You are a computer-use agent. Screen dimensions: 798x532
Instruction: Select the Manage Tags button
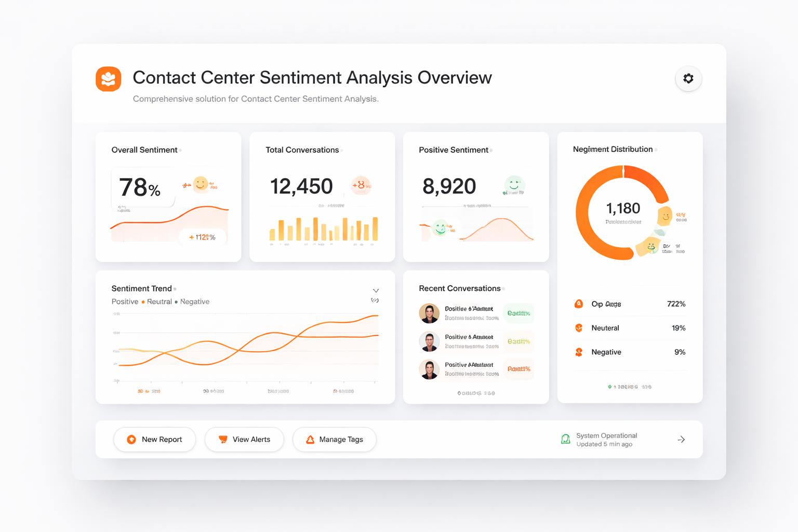point(335,440)
